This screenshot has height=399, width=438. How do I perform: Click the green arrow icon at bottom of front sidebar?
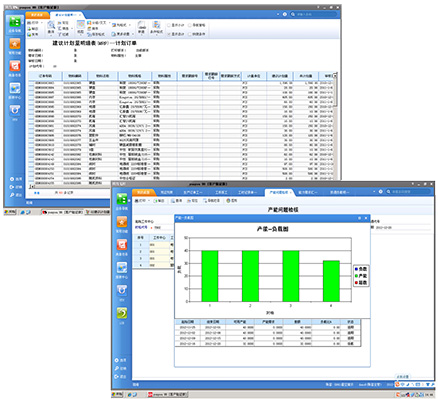[122, 313]
